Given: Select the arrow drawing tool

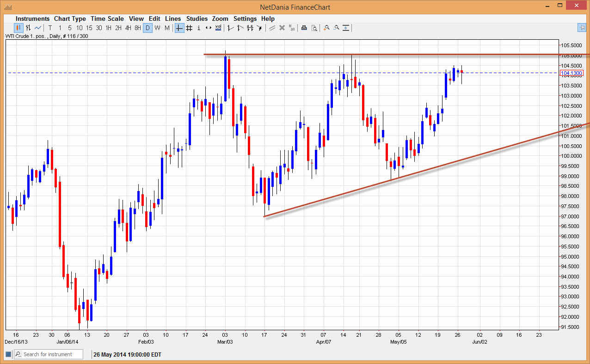Looking at the screenshot, I should 259,28.
